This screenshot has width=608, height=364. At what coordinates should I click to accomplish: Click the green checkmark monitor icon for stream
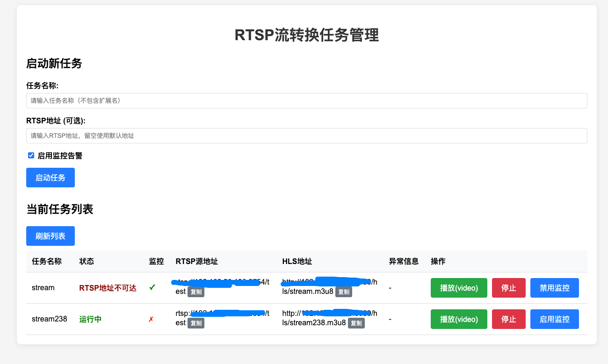click(152, 288)
